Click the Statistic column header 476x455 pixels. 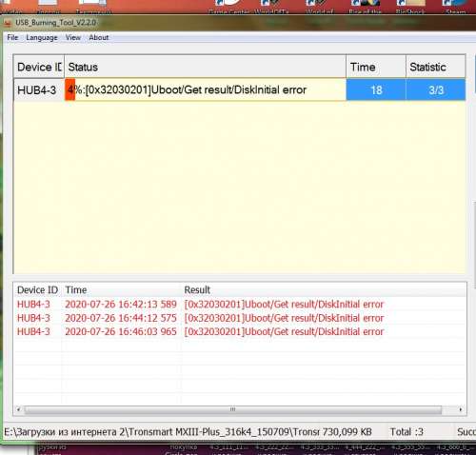point(436,67)
